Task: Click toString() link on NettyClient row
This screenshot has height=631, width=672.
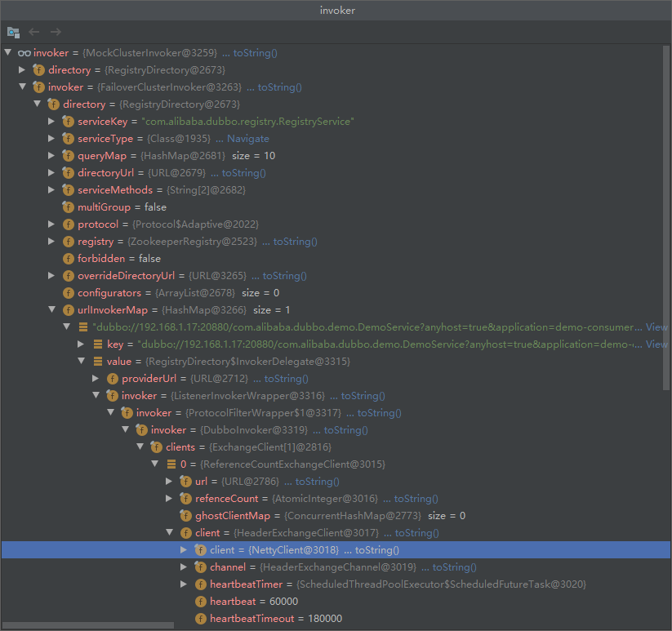Action: coord(377,550)
